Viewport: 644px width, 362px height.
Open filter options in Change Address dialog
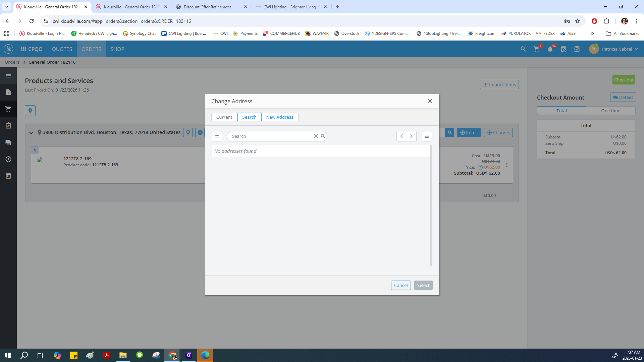[217, 136]
